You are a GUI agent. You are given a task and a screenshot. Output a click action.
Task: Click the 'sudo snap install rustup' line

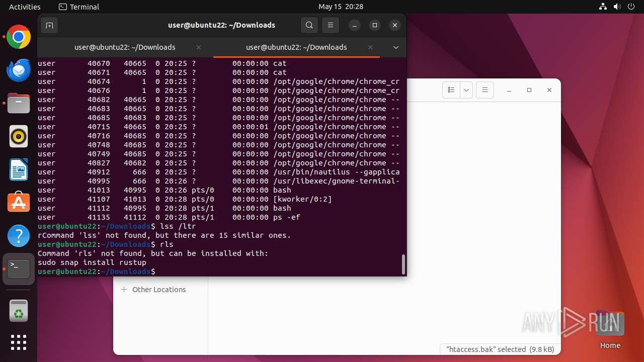click(92, 262)
